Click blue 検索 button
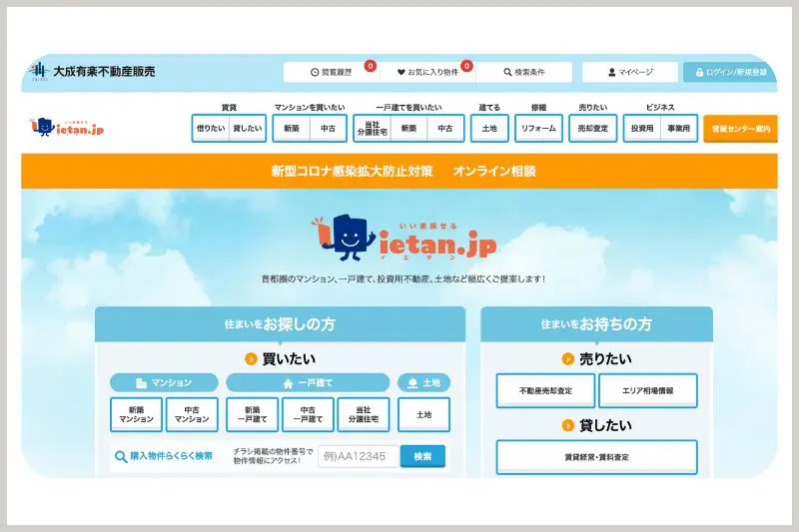The image size is (799, 532). point(422,456)
